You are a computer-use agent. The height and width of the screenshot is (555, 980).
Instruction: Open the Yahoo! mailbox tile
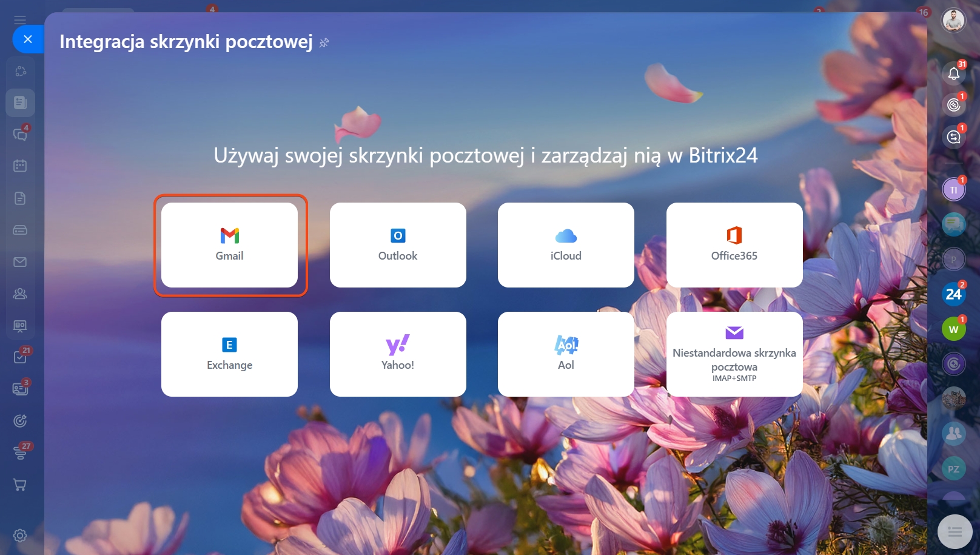pyautogui.click(x=398, y=354)
